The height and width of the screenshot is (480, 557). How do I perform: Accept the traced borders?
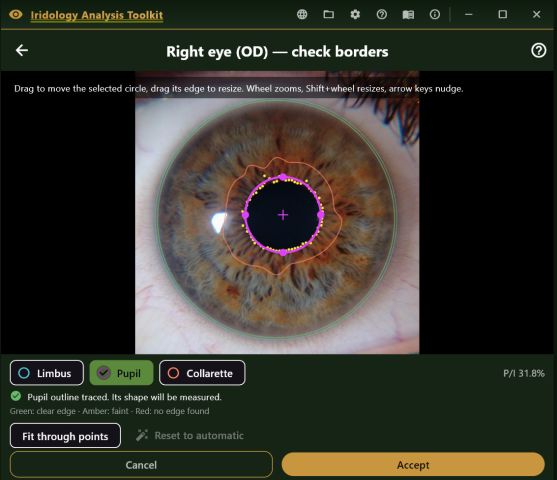413,465
